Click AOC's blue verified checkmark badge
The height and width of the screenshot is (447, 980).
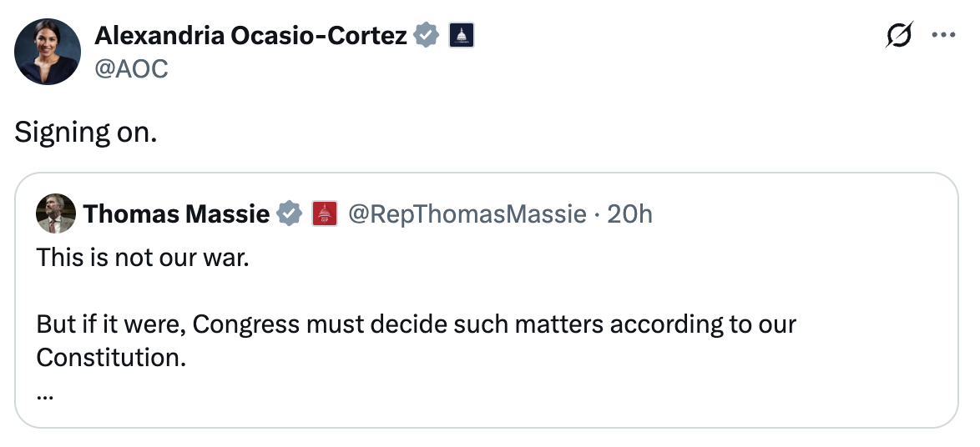(427, 35)
